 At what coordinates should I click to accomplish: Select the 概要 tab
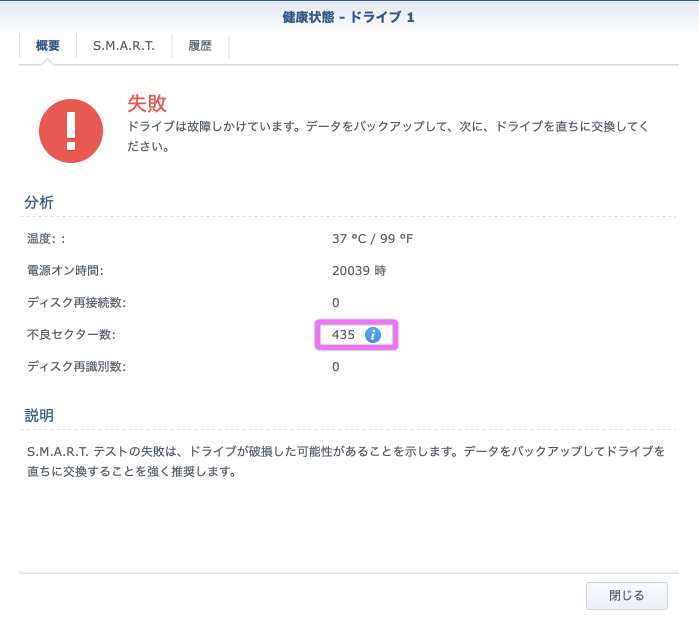click(48, 46)
